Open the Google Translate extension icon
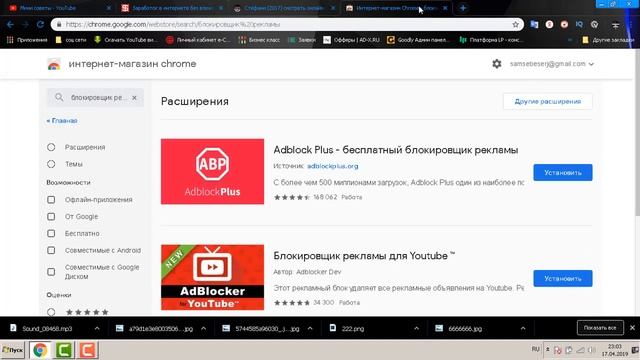Viewport: 640px width, 360px height. tap(534, 24)
